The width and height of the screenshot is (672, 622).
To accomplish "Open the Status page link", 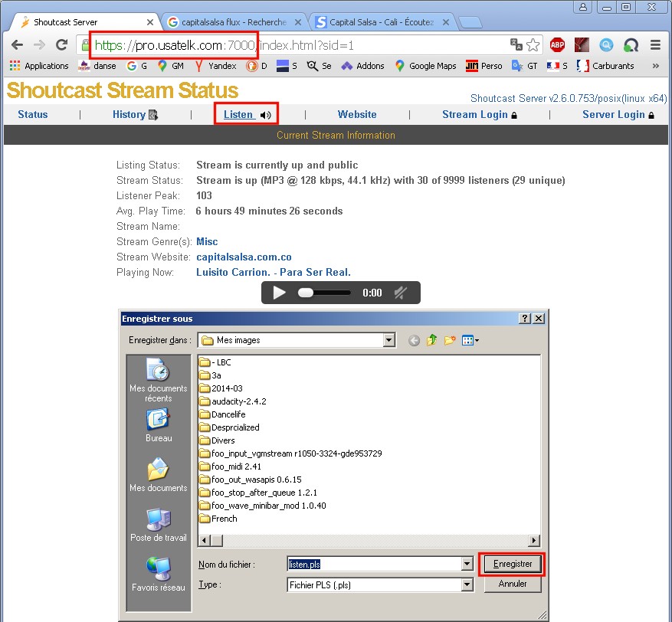I will point(33,114).
